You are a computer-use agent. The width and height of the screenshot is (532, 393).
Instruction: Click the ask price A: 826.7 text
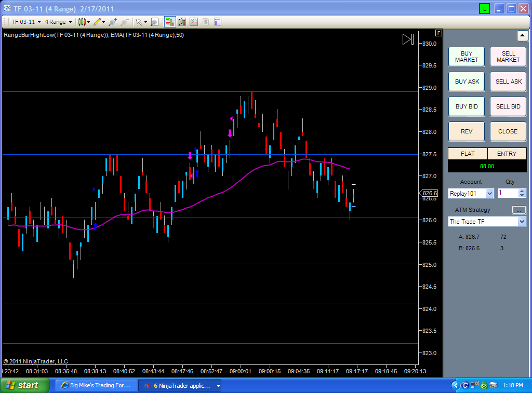[x=469, y=237]
